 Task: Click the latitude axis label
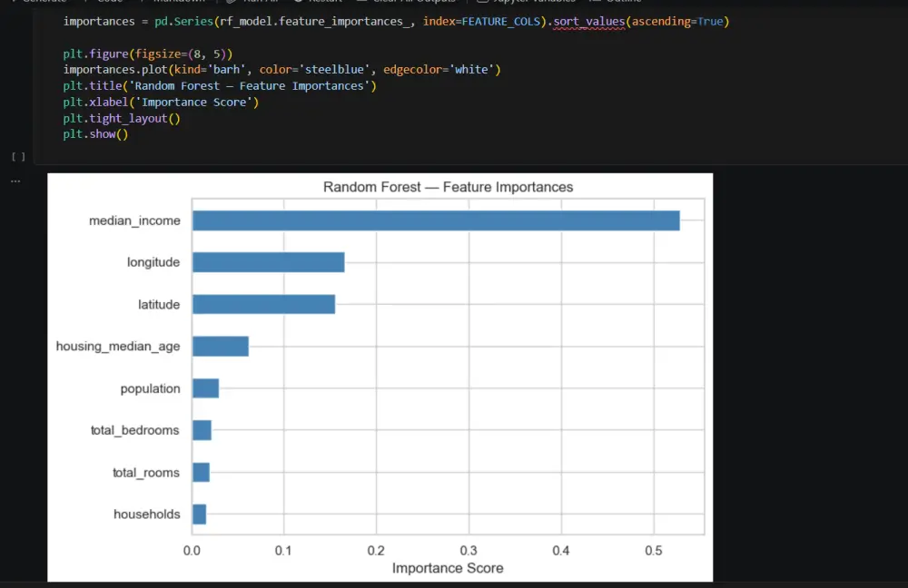(x=159, y=304)
